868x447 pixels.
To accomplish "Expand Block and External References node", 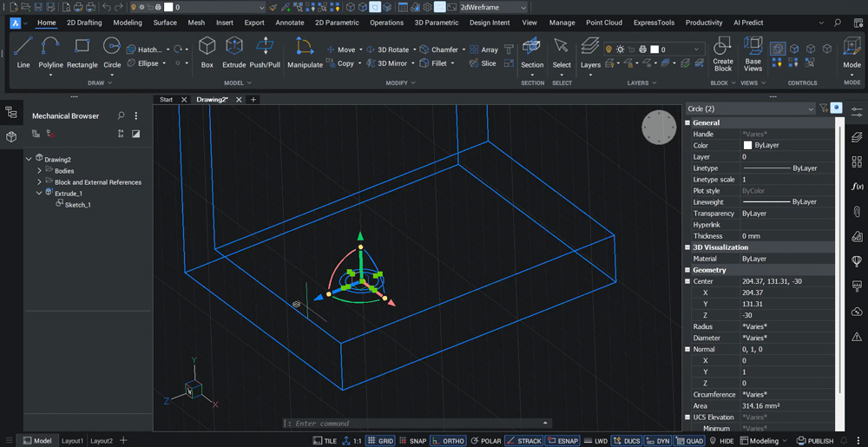I will click(39, 182).
